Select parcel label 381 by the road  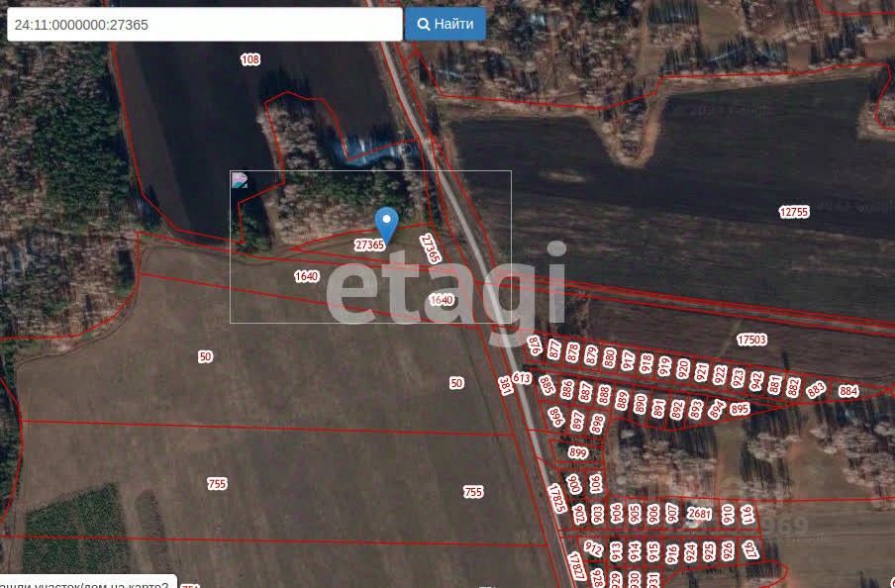(505, 386)
